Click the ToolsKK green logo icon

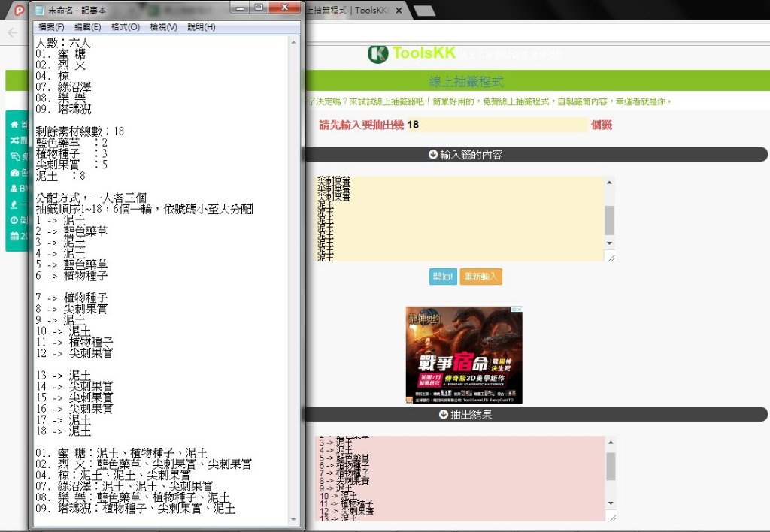[x=378, y=53]
